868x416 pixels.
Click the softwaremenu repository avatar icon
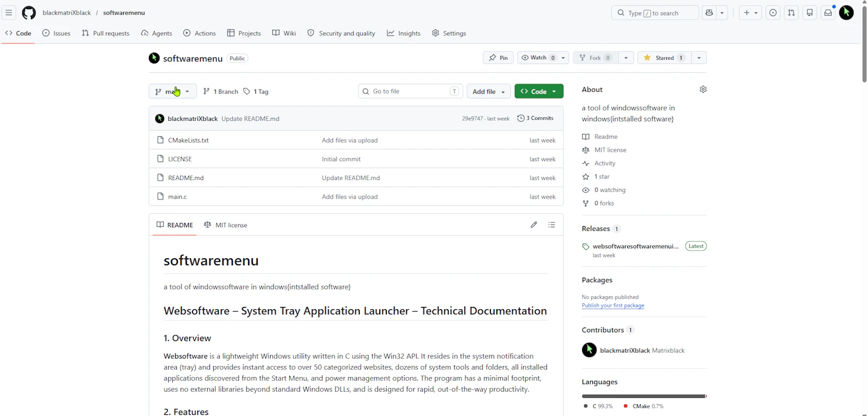(x=154, y=58)
